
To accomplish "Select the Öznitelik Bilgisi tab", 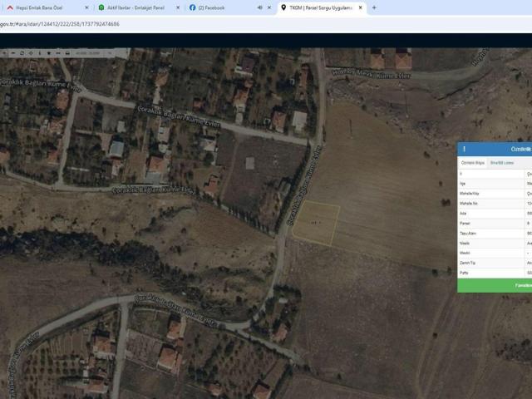I will coord(473,163).
